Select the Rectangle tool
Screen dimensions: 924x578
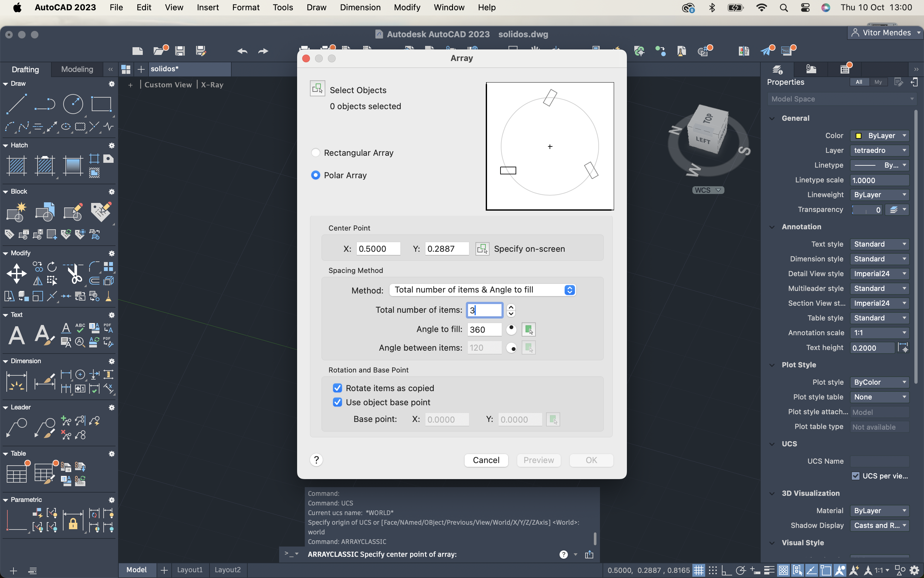click(x=101, y=104)
